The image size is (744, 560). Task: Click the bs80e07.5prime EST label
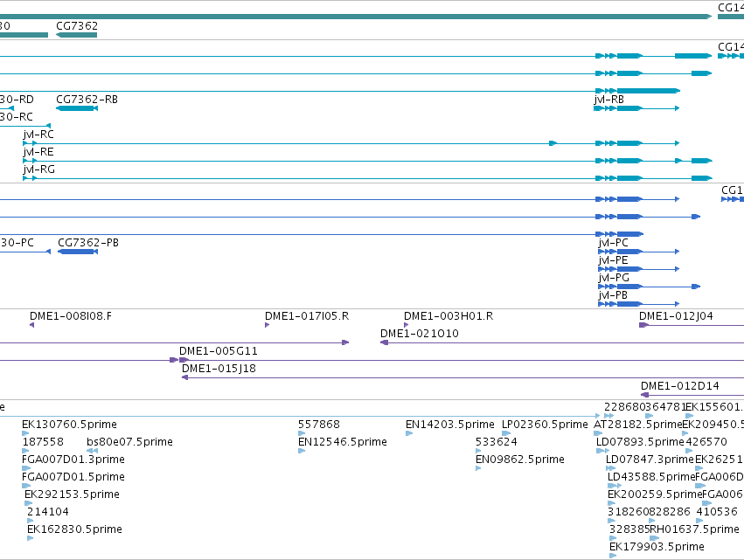click(x=129, y=442)
